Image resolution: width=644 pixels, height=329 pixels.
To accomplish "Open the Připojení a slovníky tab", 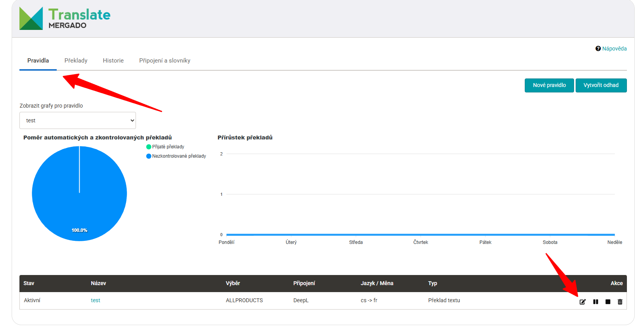I will [x=165, y=61].
